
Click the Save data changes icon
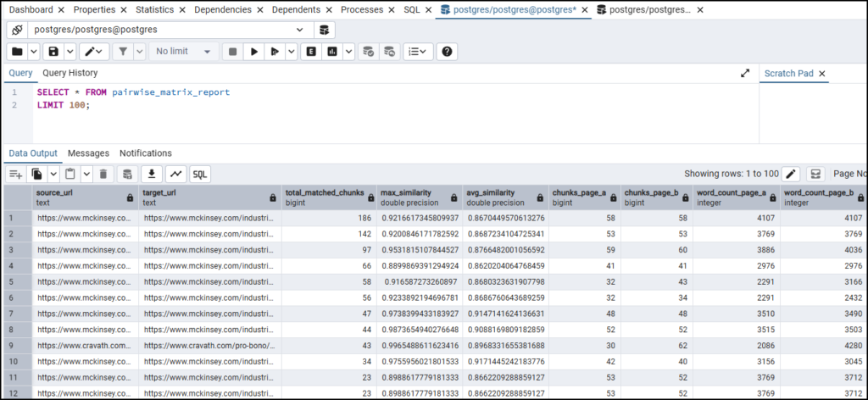point(127,175)
